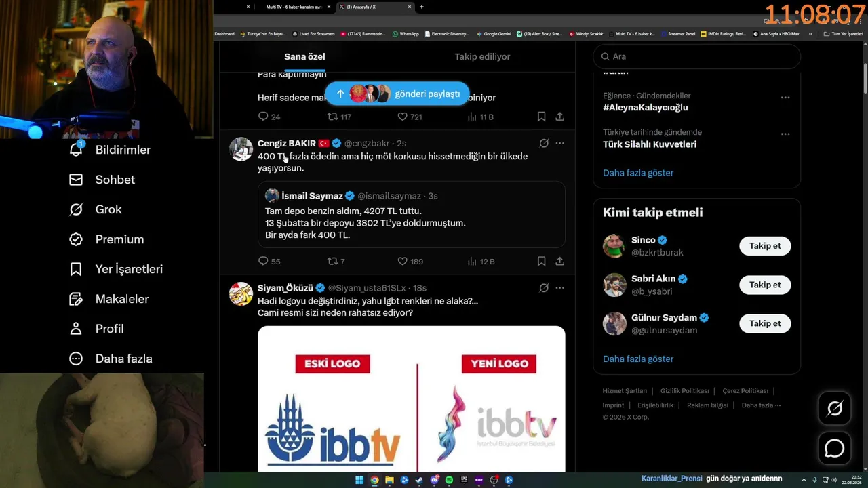Screen dimensions: 868x488
Task: Open Makaleler articles item
Action: click(108, 299)
